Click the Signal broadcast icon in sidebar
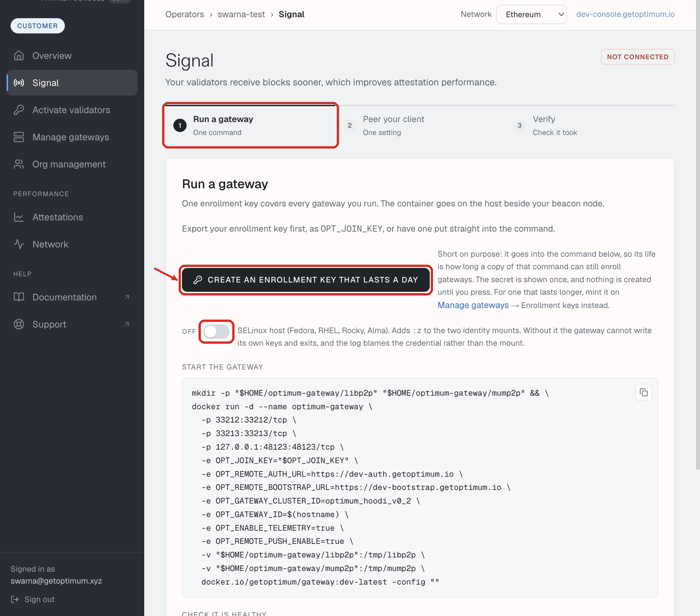 (19, 82)
